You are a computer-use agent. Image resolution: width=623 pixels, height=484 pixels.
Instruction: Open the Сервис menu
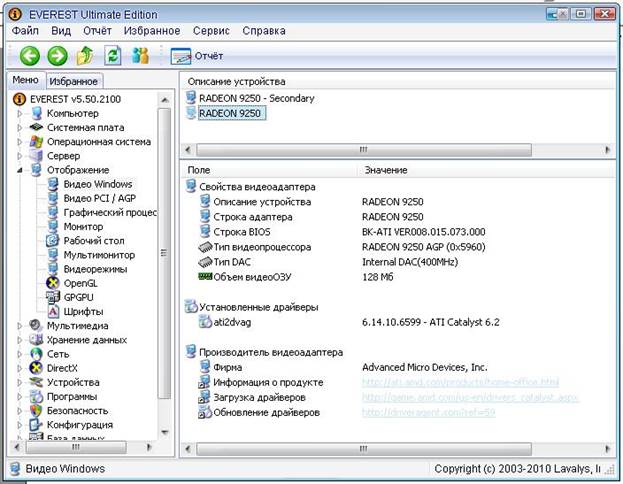(211, 31)
